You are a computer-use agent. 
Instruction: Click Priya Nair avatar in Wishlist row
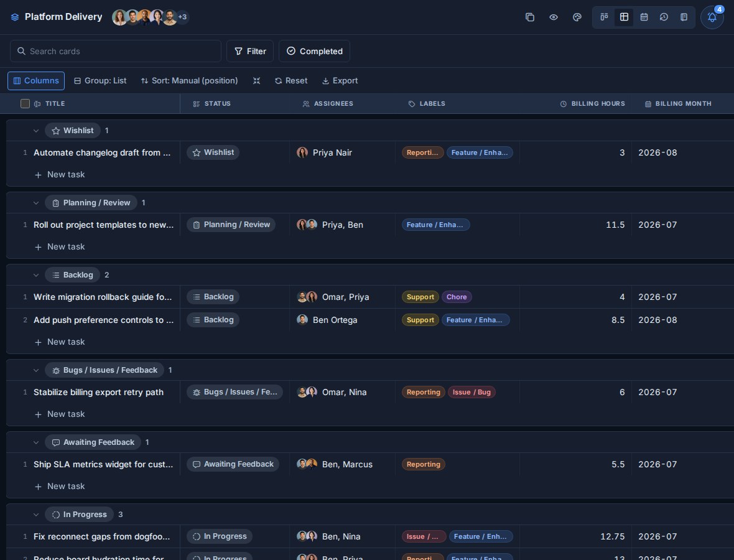pos(302,152)
